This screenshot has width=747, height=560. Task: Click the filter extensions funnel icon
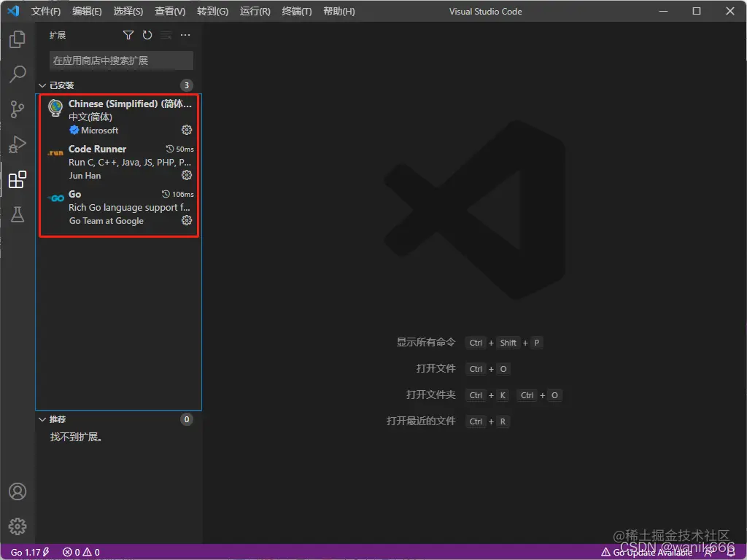128,35
